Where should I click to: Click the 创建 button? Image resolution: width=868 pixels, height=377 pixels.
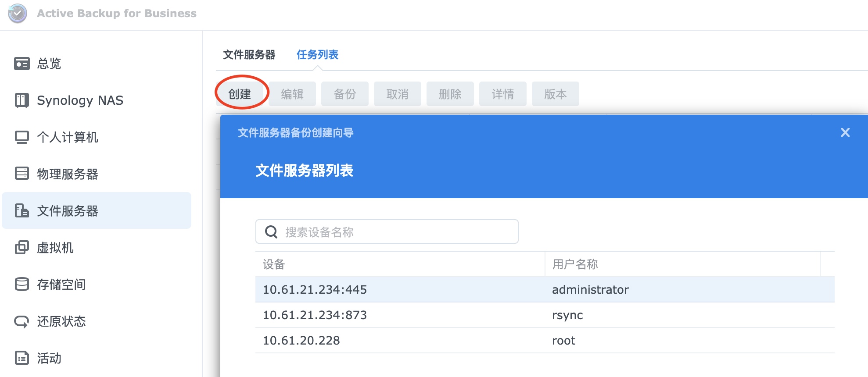(x=240, y=94)
